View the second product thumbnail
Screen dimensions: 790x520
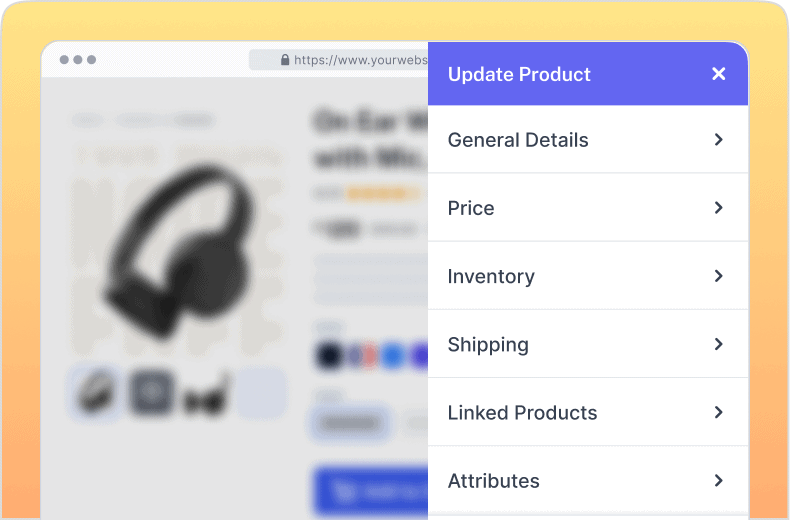[x=152, y=392]
